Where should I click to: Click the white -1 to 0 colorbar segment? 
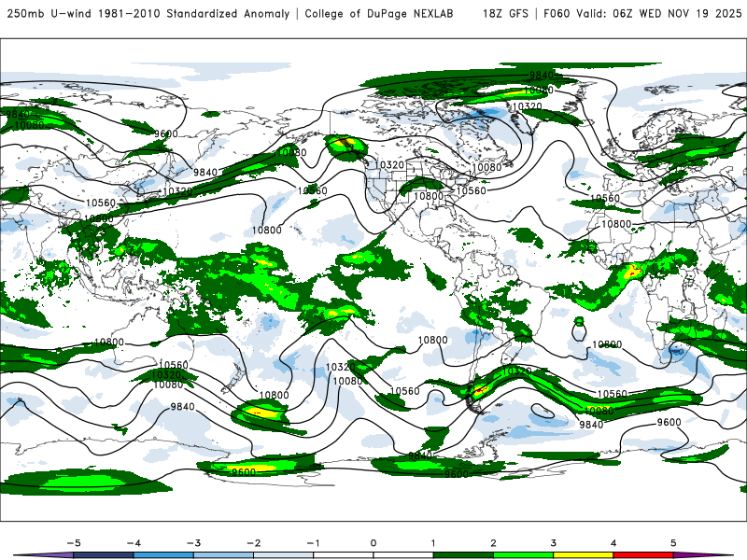344,555
